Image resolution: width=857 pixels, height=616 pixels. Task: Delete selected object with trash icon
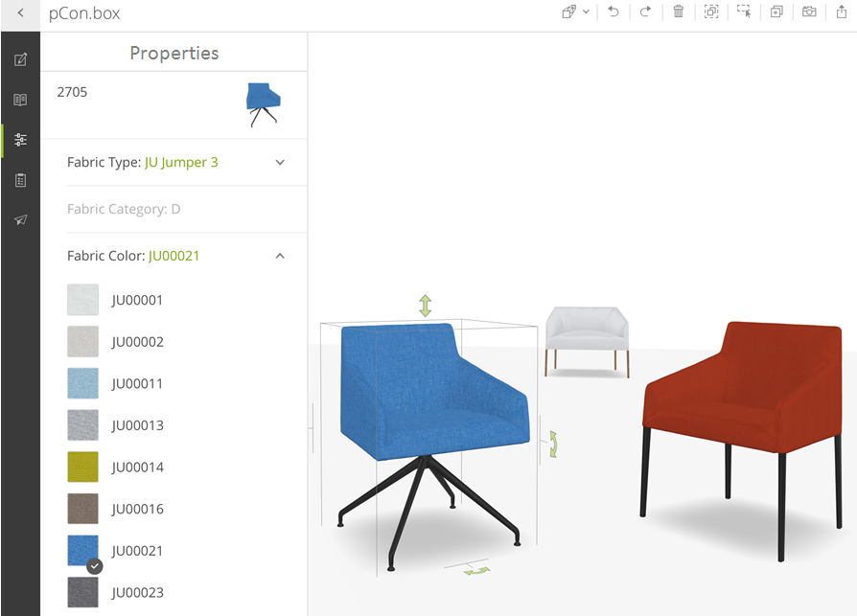tap(679, 11)
